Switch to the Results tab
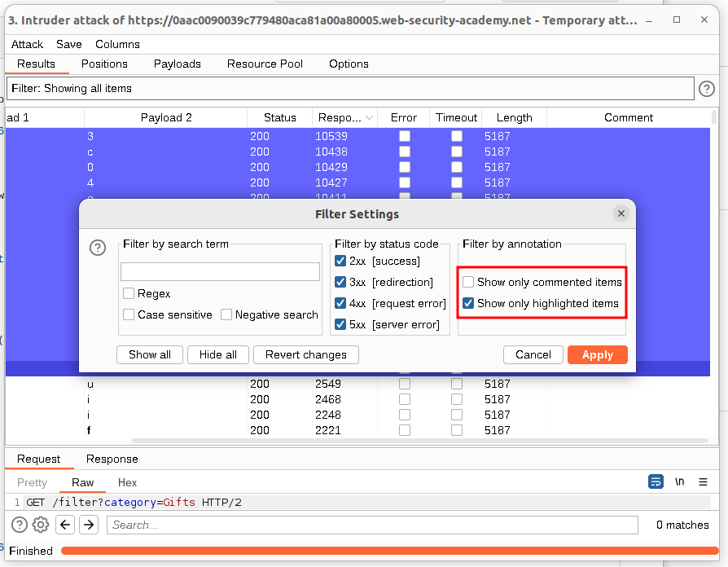The image size is (728, 567). pos(36,64)
